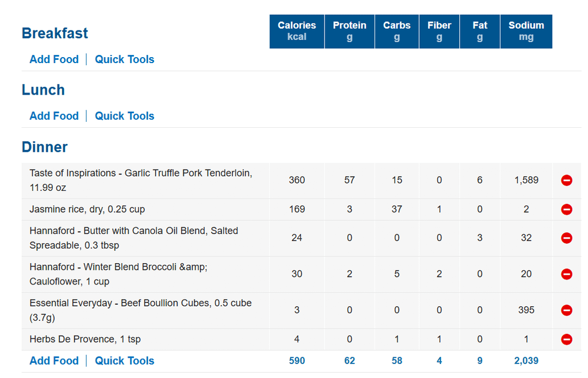Open the Jasmine rice, dry food entry
The height and width of the screenshot is (378, 588).
point(87,209)
